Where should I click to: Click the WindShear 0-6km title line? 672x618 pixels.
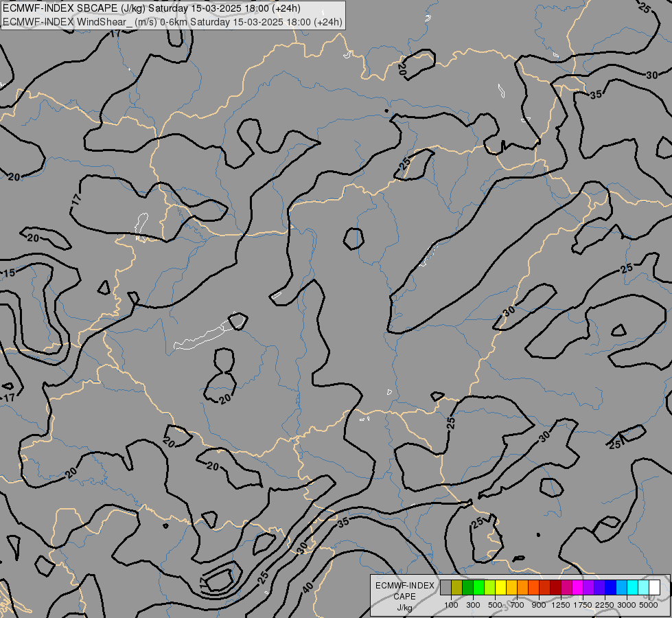pos(172,22)
